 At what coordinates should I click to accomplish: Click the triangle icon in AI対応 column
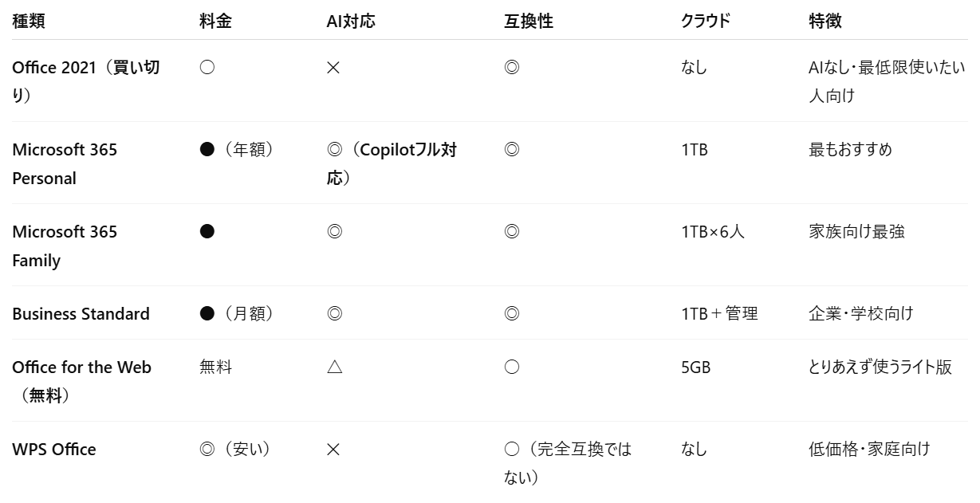[x=334, y=367]
